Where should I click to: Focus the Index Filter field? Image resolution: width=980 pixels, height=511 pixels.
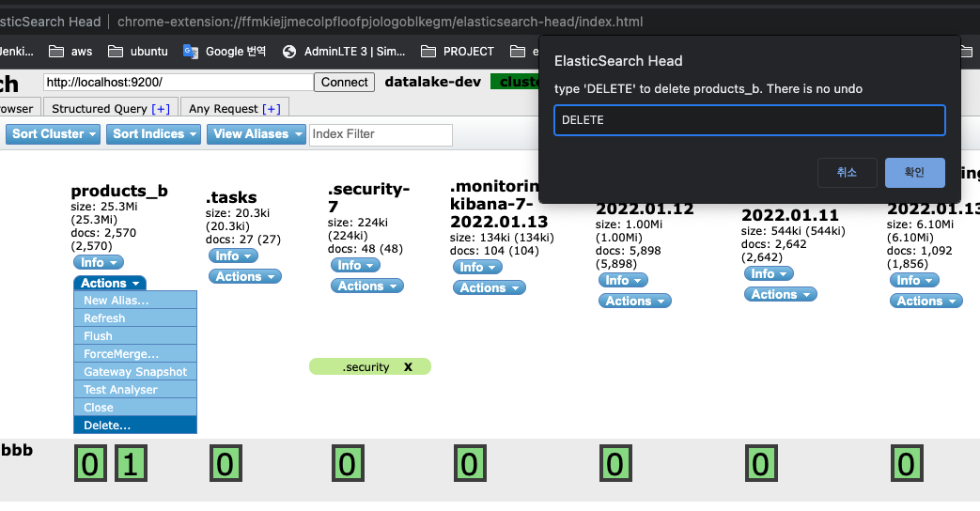pos(381,134)
